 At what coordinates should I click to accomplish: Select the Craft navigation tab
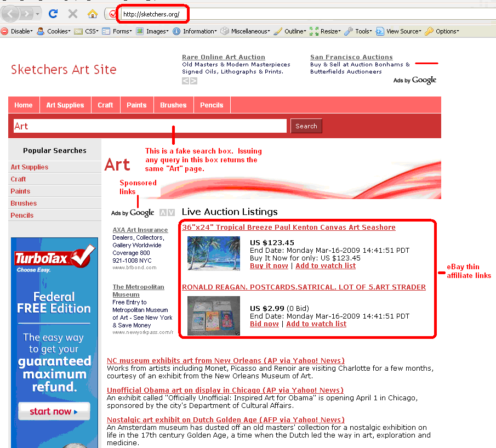[105, 105]
